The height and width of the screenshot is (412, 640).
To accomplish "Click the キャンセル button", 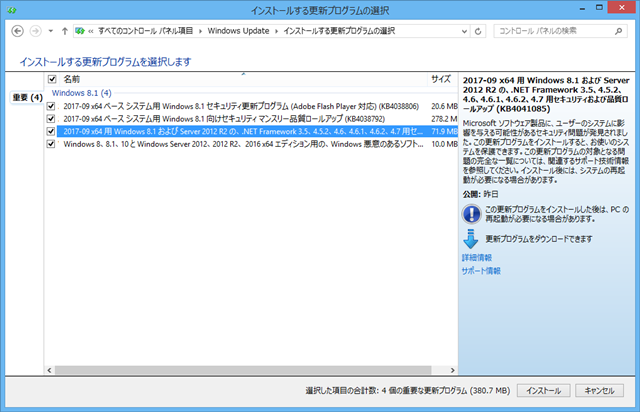I will pyautogui.click(x=600, y=391).
